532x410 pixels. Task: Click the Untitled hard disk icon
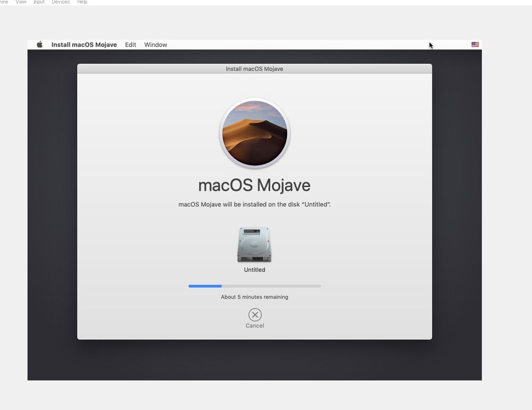coord(254,245)
